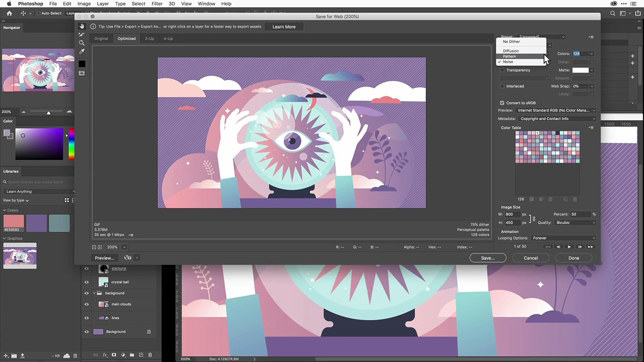Toggle slices visibility icon
Screen dimensions: 644x362
click(82, 73)
